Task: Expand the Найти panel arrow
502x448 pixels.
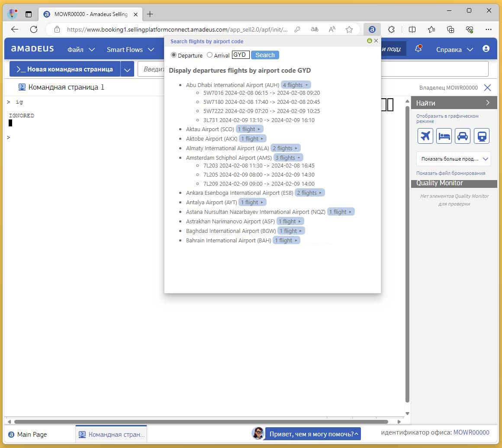Action: point(488,103)
